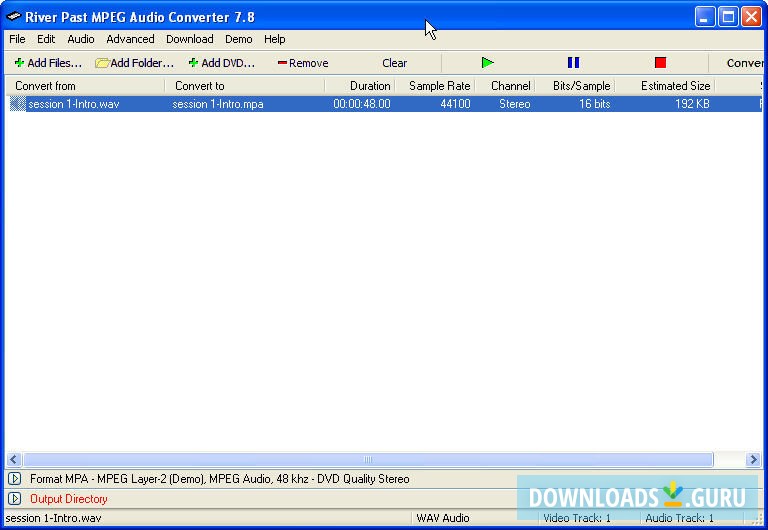768x530 pixels.
Task: Click the Format MPA description text
Action: (219, 479)
